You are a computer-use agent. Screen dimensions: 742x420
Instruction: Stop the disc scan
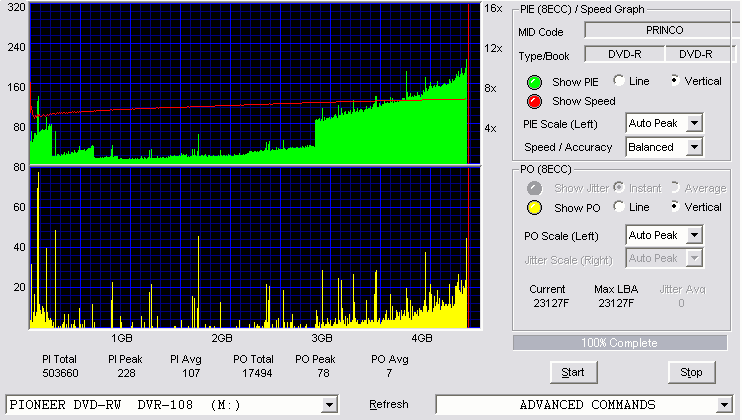(691, 373)
